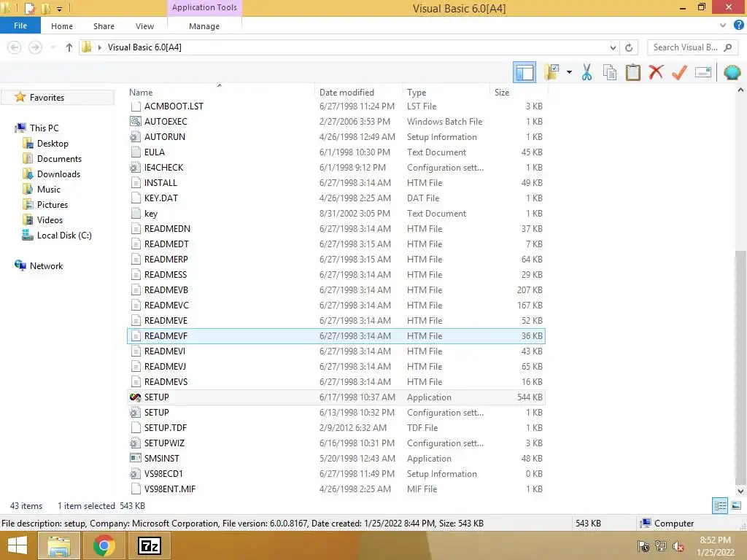Screen dimensions: 747x560
Task: Select Local Disk (C:) in navigation pane
Action: coord(64,236)
